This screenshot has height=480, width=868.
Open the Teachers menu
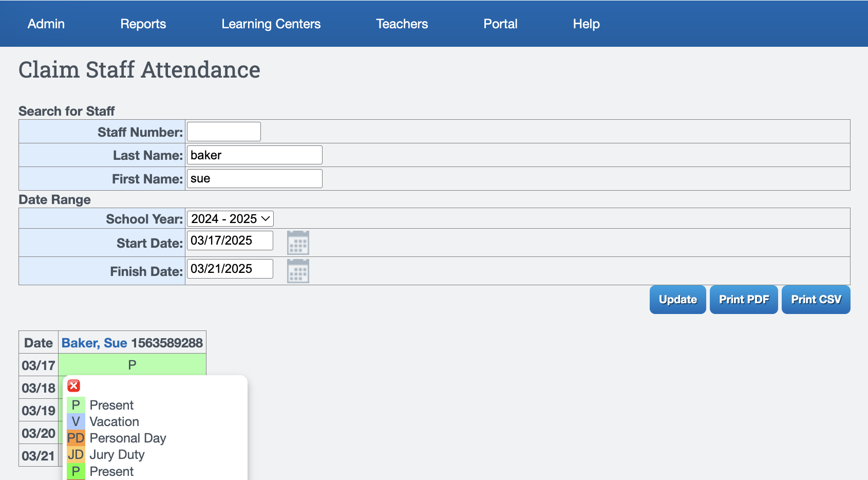pyautogui.click(x=402, y=24)
